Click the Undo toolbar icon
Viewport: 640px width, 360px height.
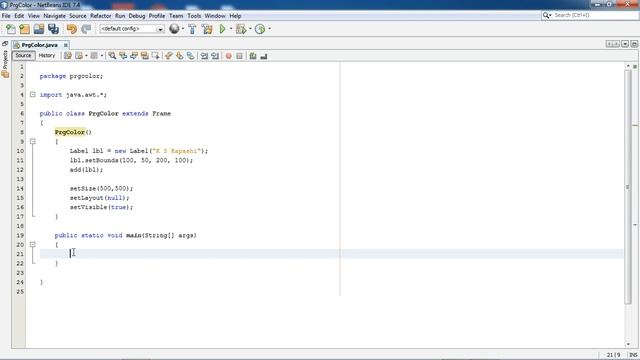tap(72, 29)
